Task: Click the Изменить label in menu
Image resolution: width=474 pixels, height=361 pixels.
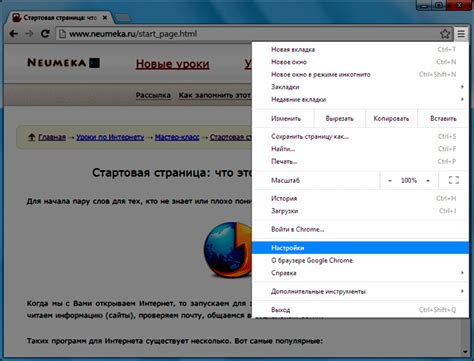Action: click(x=286, y=119)
